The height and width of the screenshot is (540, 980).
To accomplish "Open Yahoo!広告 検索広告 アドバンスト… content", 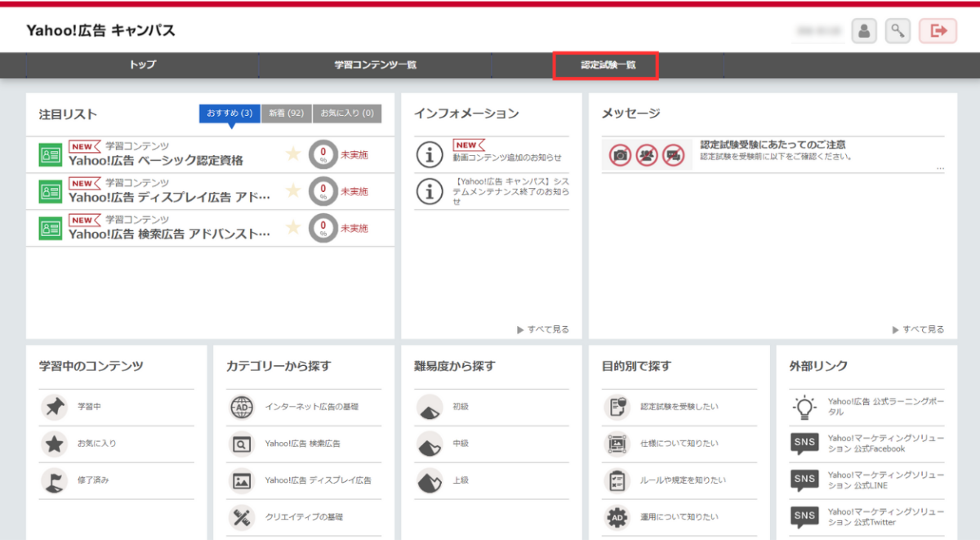I will click(170, 234).
